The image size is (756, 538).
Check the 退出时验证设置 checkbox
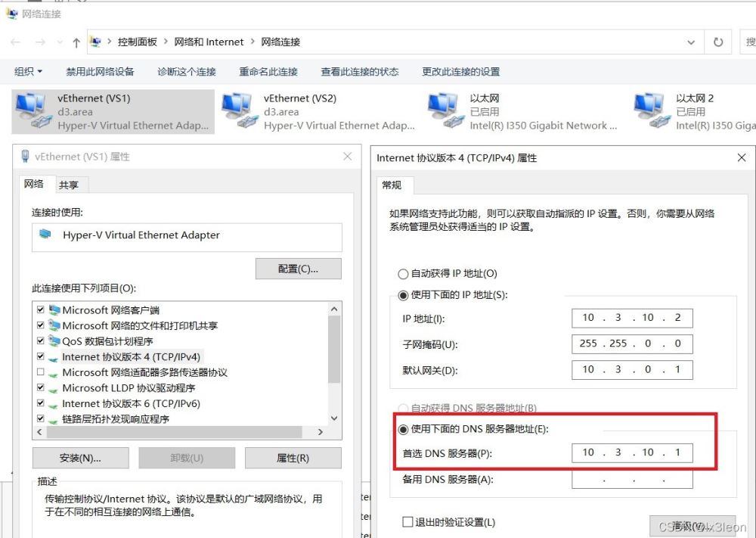pyautogui.click(x=408, y=522)
